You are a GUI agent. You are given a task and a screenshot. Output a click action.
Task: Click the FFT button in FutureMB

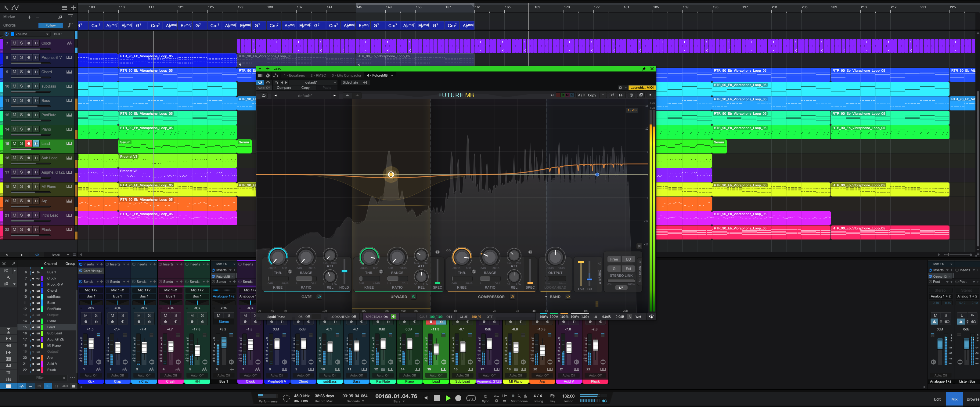pyautogui.click(x=622, y=95)
